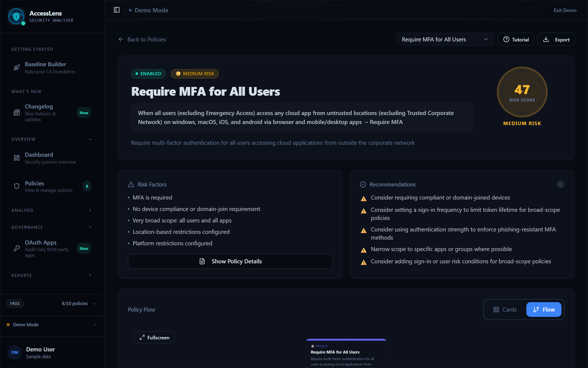Click the FREE plan badge

point(15,304)
